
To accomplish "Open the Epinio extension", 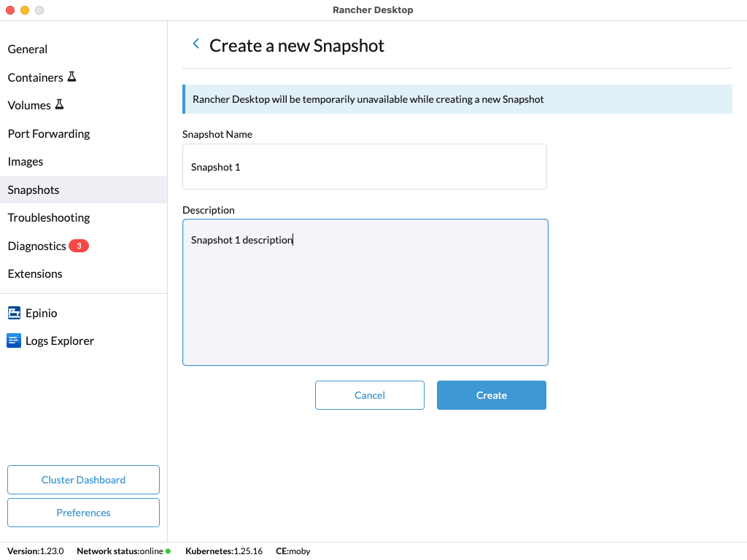I will pyautogui.click(x=83, y=313).
